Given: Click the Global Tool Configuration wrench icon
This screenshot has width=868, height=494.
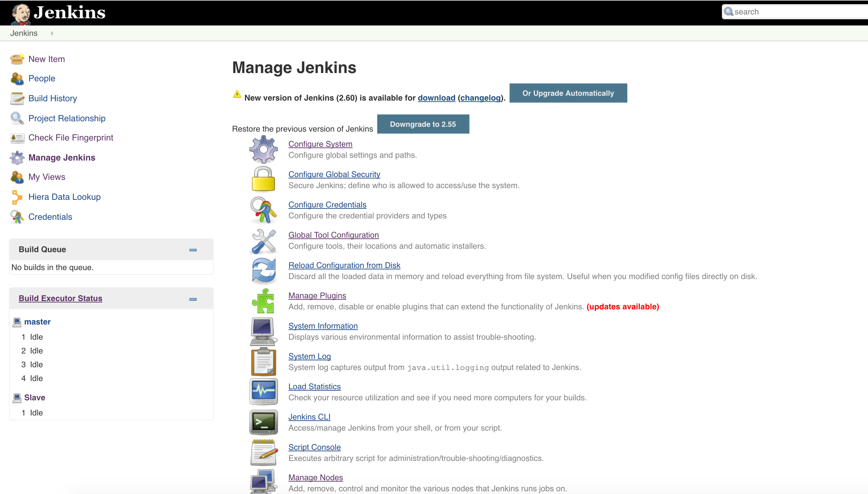Looking at the screenshot, I should [263, 241].
